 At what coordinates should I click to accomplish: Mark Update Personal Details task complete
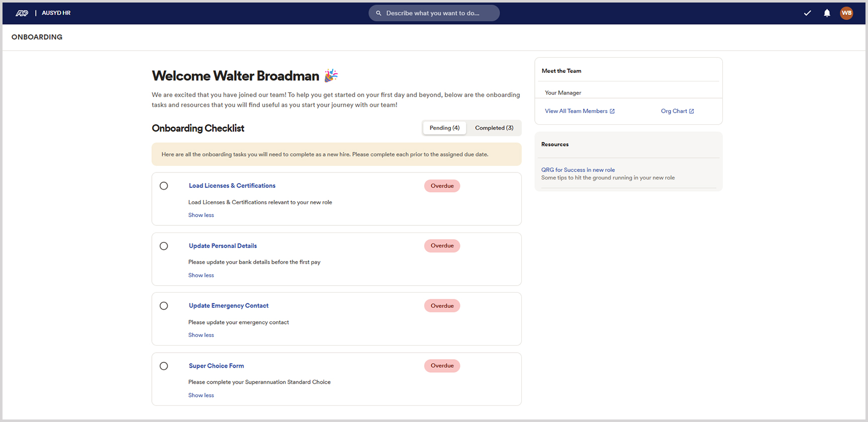click(x=164, y=246)
